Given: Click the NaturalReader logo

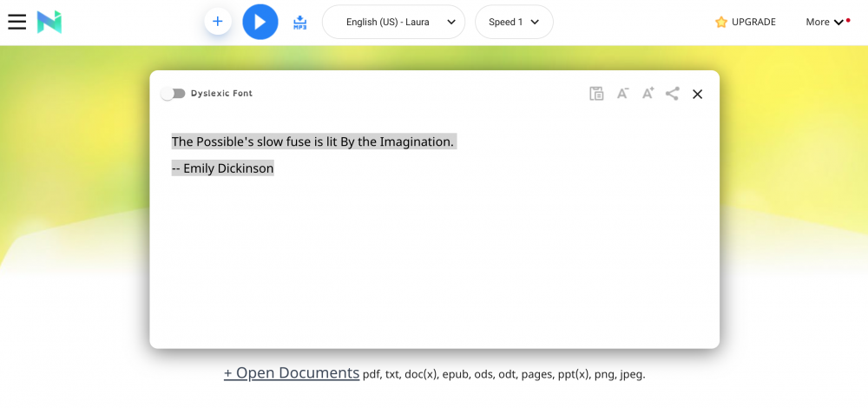Looking at the screenshot, I should click(x=49, y=23).
